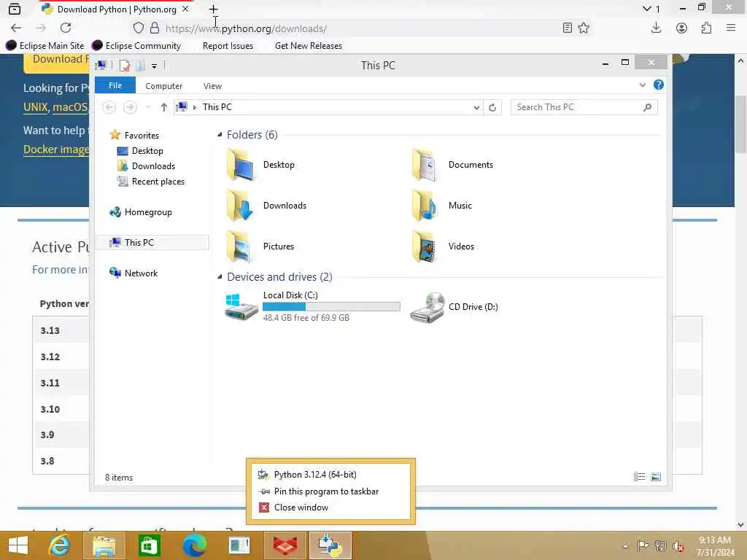
Task: Refresh the This PC address bar
Action: 492,107
